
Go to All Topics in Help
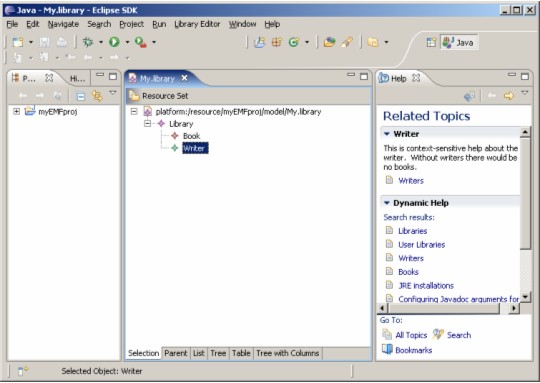tap(411, 335)
